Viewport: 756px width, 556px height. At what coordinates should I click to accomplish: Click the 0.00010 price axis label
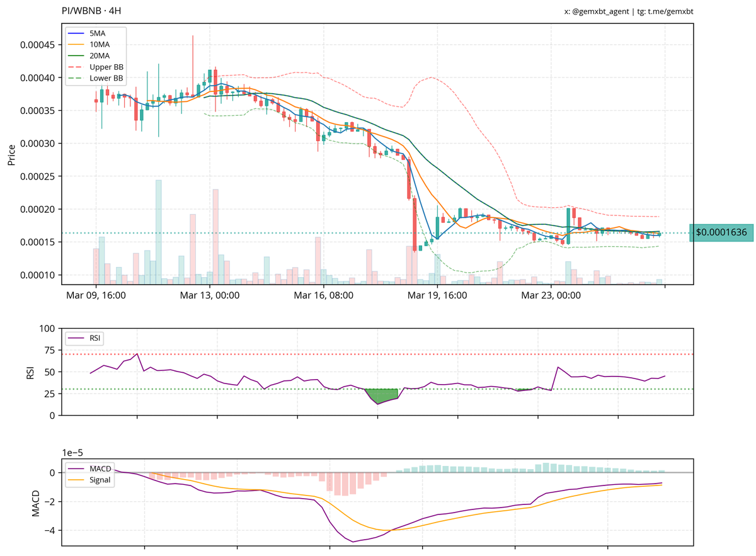coord(36,275)
